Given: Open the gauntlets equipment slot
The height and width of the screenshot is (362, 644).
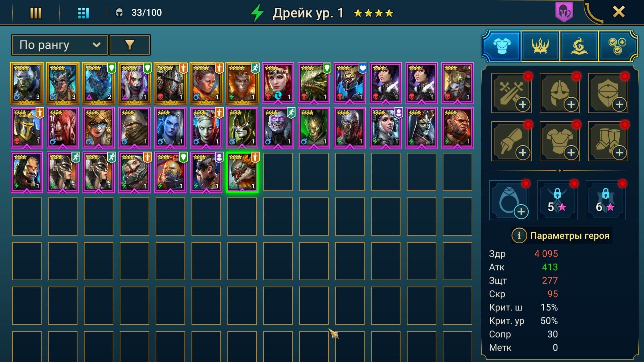Looking at the screenshot, I should [x=511, y=141].
